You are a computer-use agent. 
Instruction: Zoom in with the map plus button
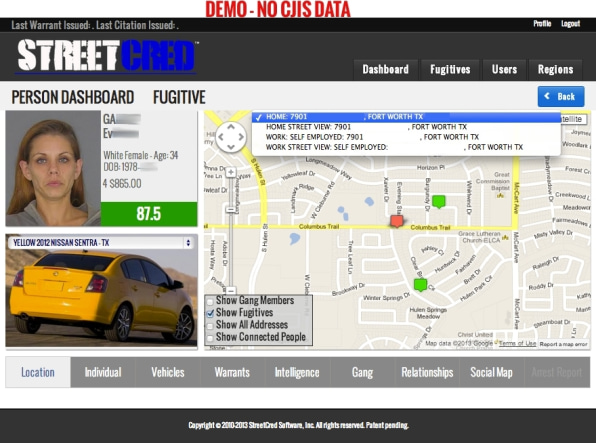(231, 172)
